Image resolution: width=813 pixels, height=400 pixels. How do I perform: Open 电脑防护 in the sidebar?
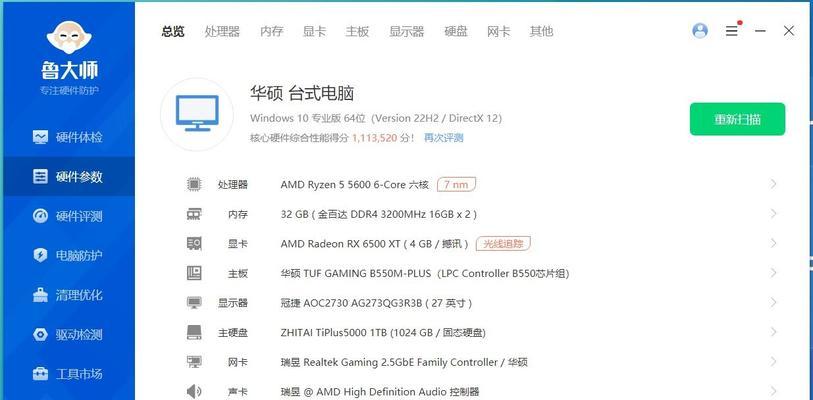67,255
